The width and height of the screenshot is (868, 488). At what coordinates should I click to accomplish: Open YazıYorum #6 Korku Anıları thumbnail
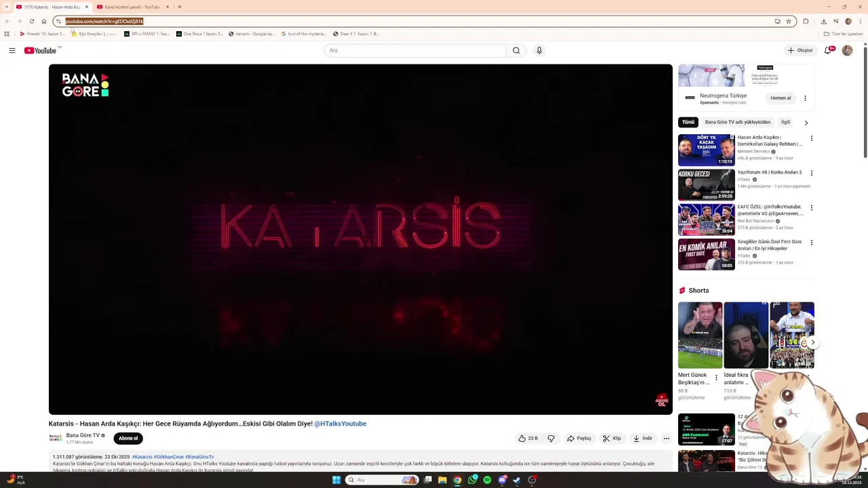pos(706,185)
